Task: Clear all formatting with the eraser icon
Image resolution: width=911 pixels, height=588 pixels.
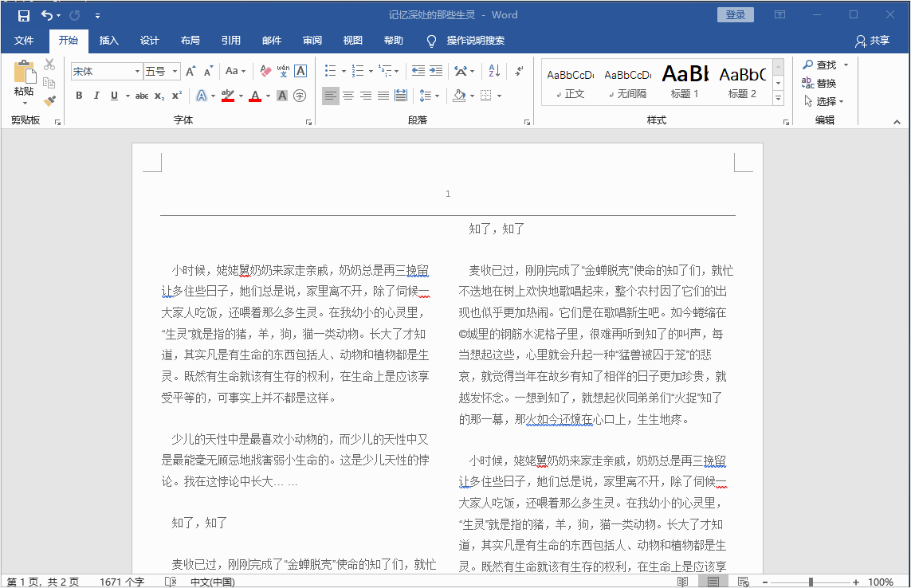Action: coord(266,72)
